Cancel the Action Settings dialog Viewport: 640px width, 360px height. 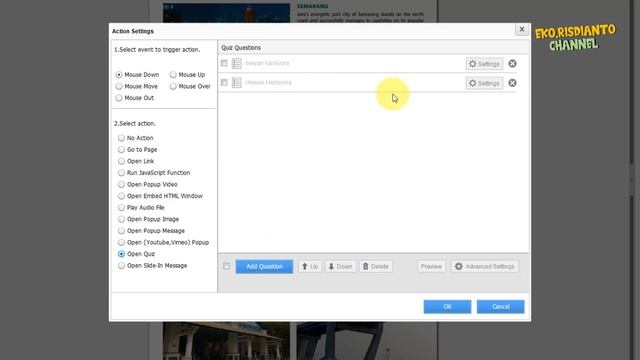pyautogui.click(x=500, y=307)
